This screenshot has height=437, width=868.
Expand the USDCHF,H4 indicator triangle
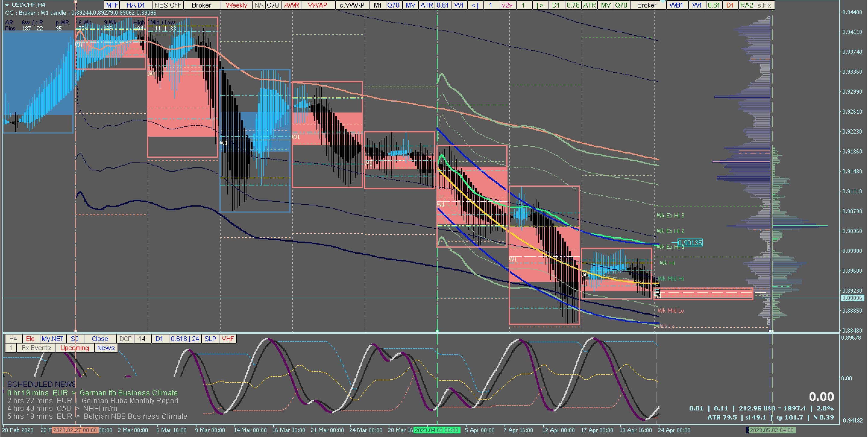tap(7, 5)
